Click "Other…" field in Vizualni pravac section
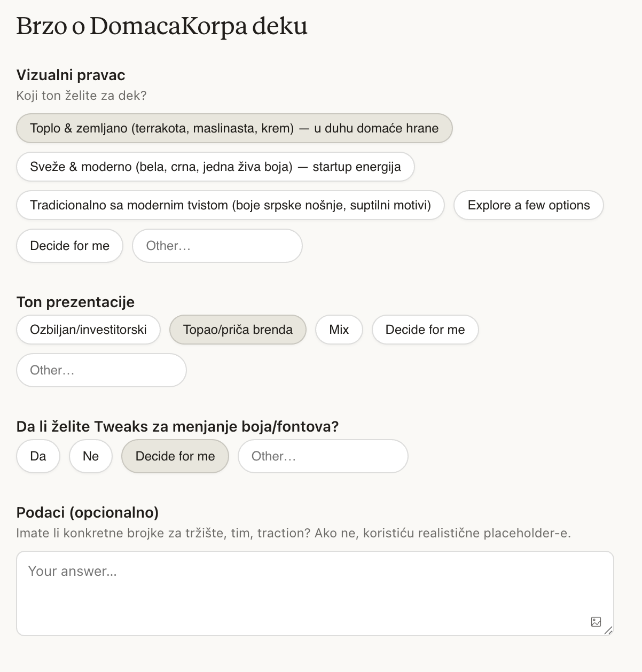The height and width of the screenshot is (672, 642). click(217, 246)
